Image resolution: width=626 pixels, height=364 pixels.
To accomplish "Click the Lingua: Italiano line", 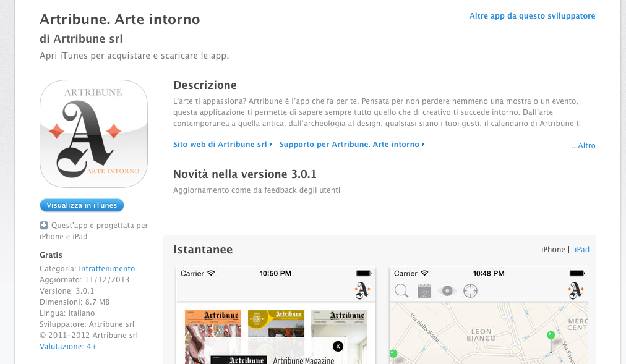I will tap(67, 313).
